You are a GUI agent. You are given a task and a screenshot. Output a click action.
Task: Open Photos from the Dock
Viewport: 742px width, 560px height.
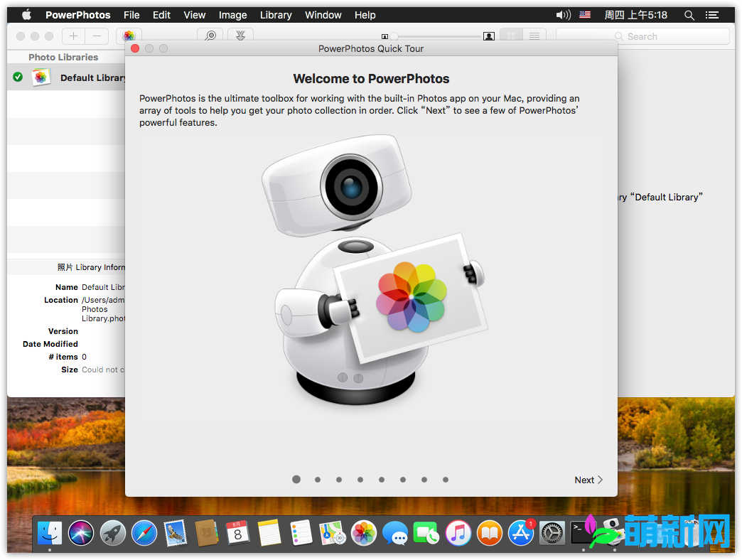point(363,533)
